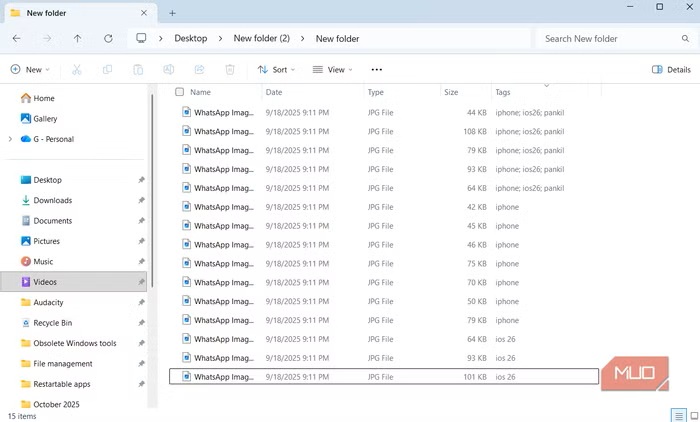Open Downloads in the sidebar
The width and height of the screenshot is (700, 422).
[x=52, y=200]
